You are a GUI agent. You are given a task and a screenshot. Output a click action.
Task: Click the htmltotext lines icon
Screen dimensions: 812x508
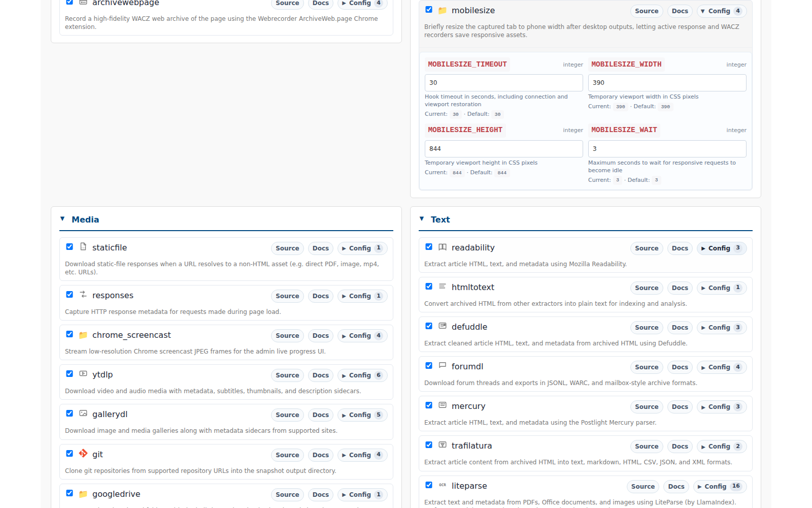click(x=443, y=287)
